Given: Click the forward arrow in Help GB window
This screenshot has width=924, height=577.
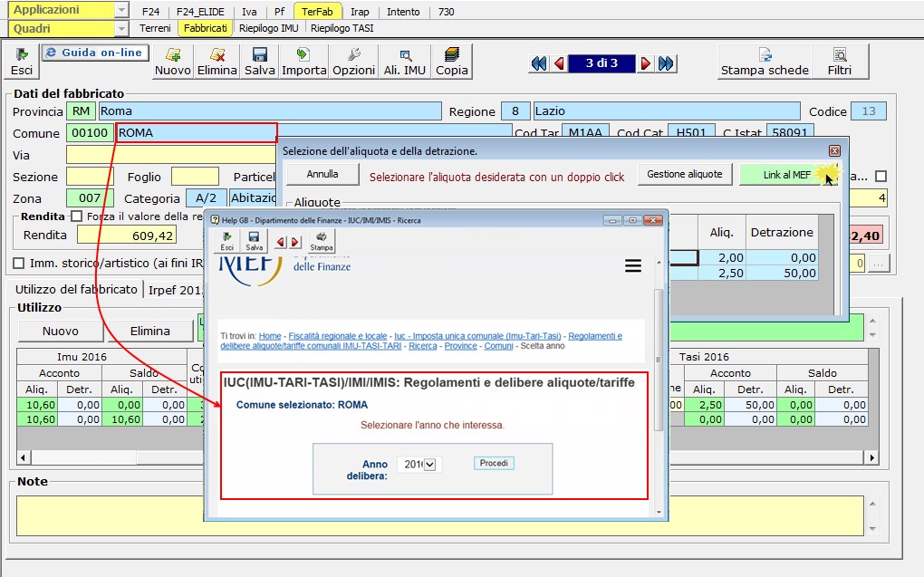Looking at the screenshot, I should tap(295, 242).
